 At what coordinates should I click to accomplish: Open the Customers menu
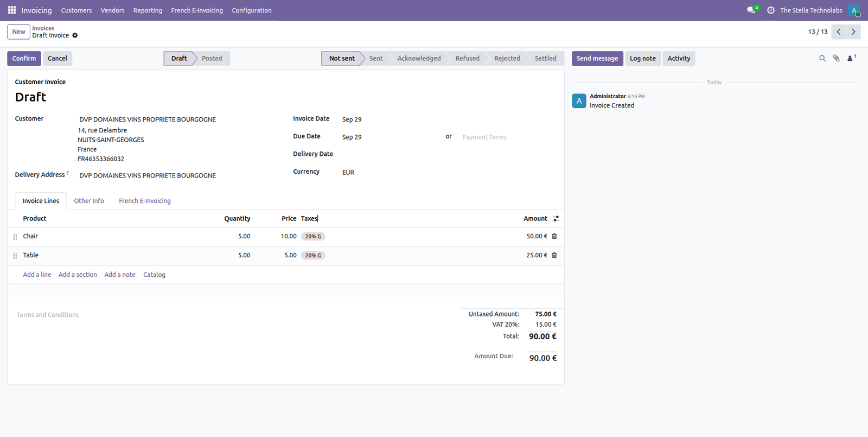pyautogui.click(x=76, y=10)
